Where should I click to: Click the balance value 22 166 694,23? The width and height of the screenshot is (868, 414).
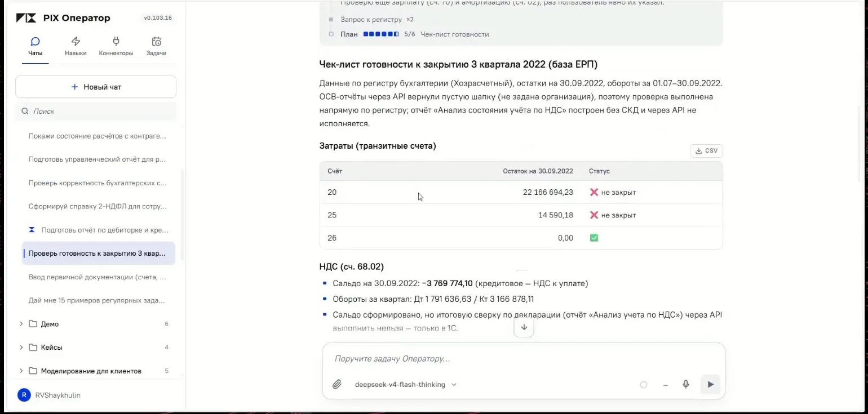pos(548,193)
